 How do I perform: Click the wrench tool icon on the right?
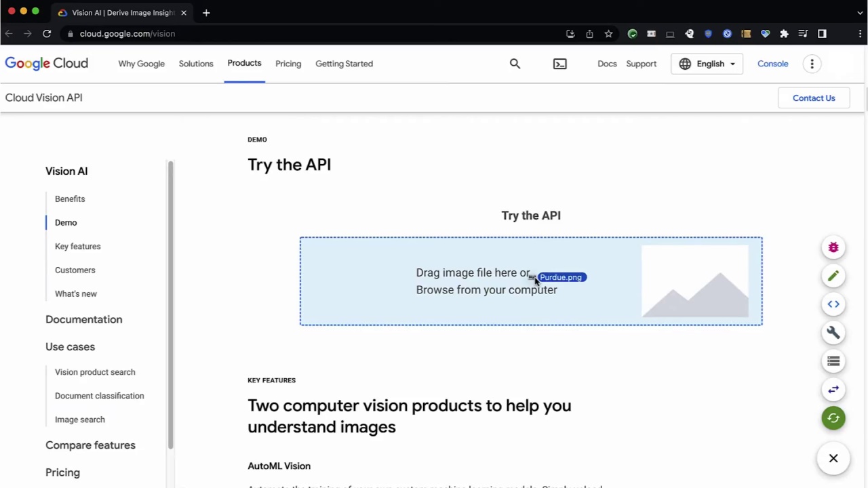click(x=833, y=332)
